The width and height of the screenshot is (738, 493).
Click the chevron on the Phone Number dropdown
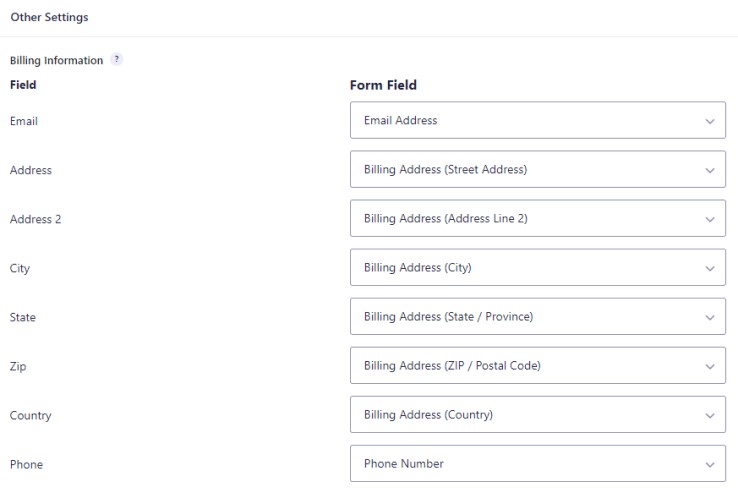(x=710, y=464)
